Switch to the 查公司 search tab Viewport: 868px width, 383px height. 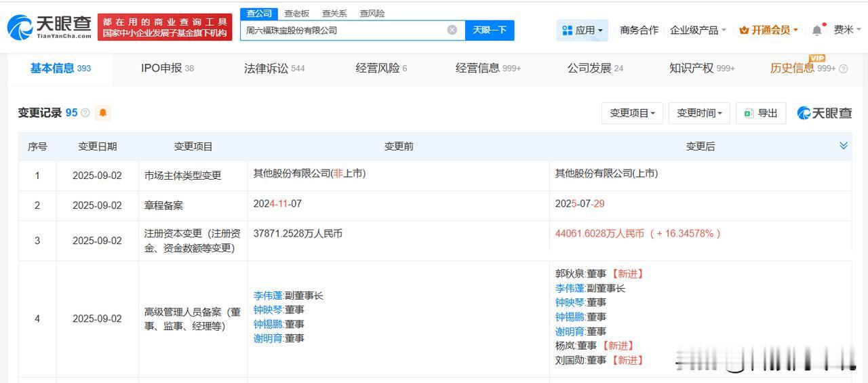[259, 14]
